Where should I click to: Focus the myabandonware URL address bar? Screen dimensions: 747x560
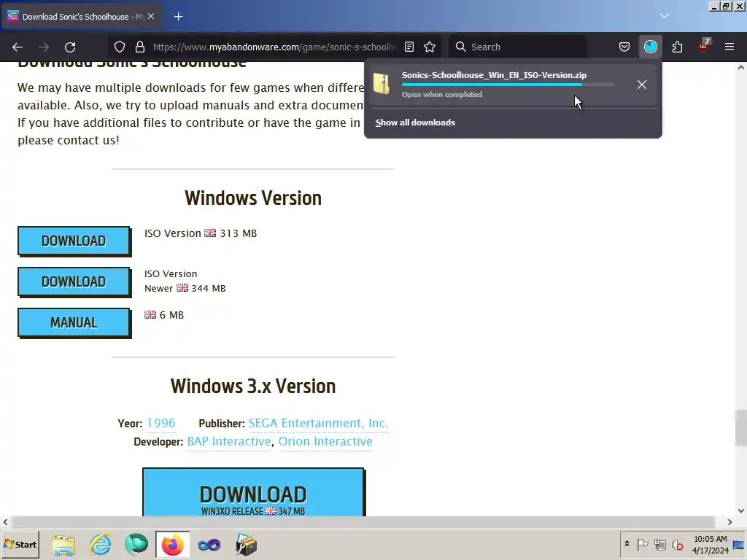click(274, 47)
